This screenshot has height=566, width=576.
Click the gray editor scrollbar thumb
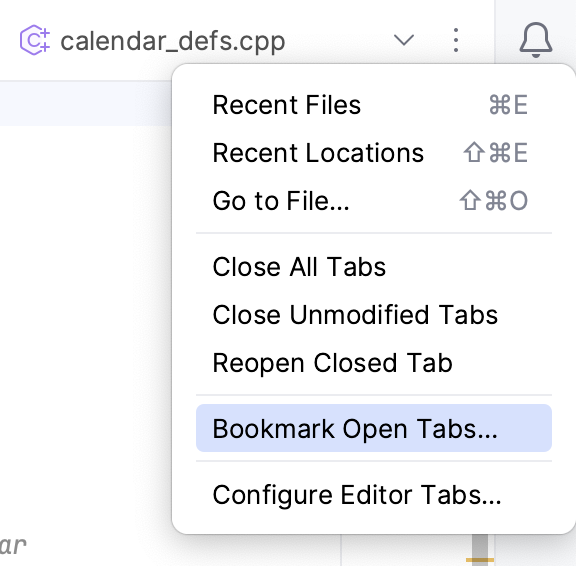(x=480, y=546)
